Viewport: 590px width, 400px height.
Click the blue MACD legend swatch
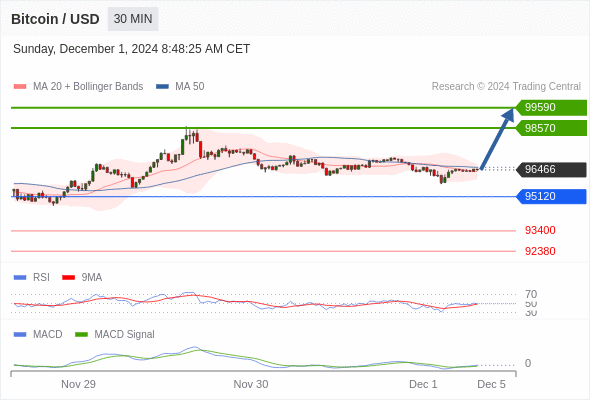20,334
